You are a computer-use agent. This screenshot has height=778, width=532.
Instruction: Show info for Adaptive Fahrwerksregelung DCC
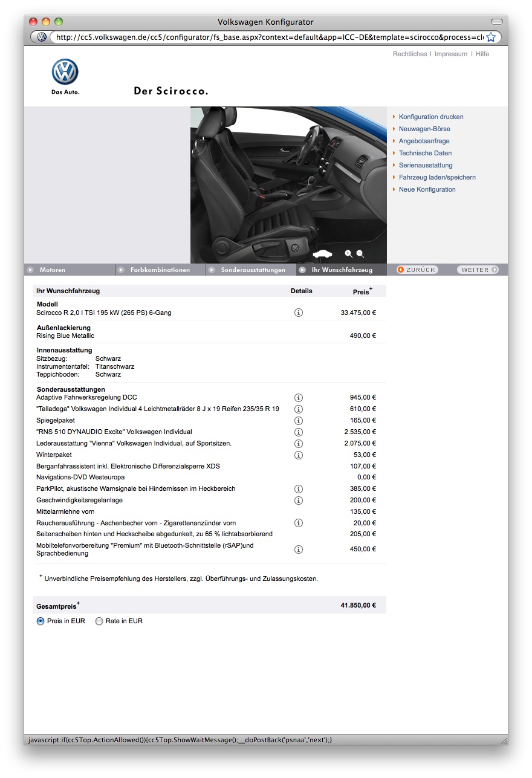[299, 398]
